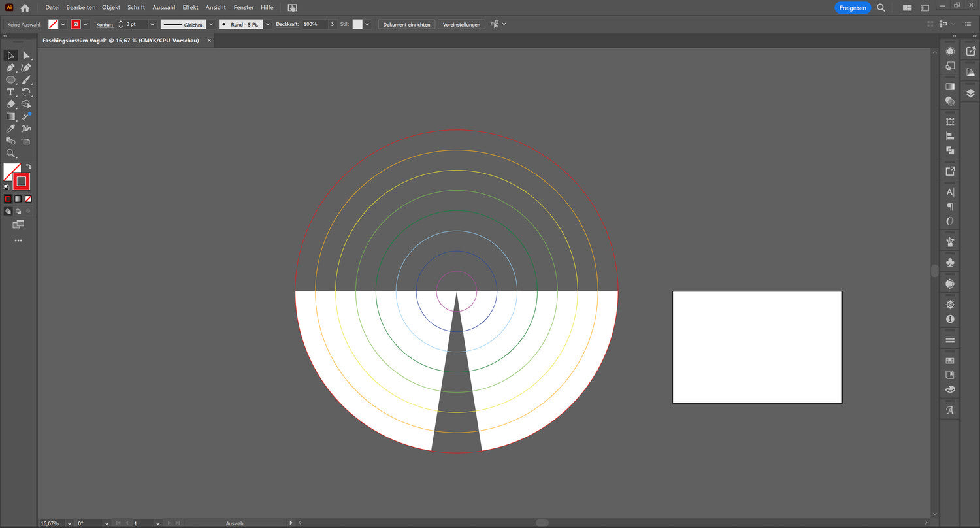Viewport: 980px width, 528px height.
Task: Open the fill color dropdown in control bar
Action: [63, 24]
